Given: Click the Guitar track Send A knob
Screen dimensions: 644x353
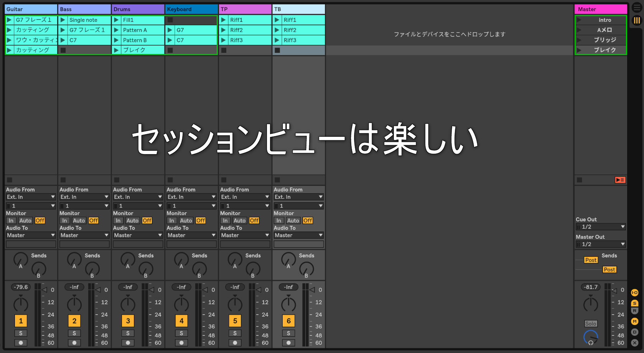Looking at the screenshot, I should [x=21, y=259].
